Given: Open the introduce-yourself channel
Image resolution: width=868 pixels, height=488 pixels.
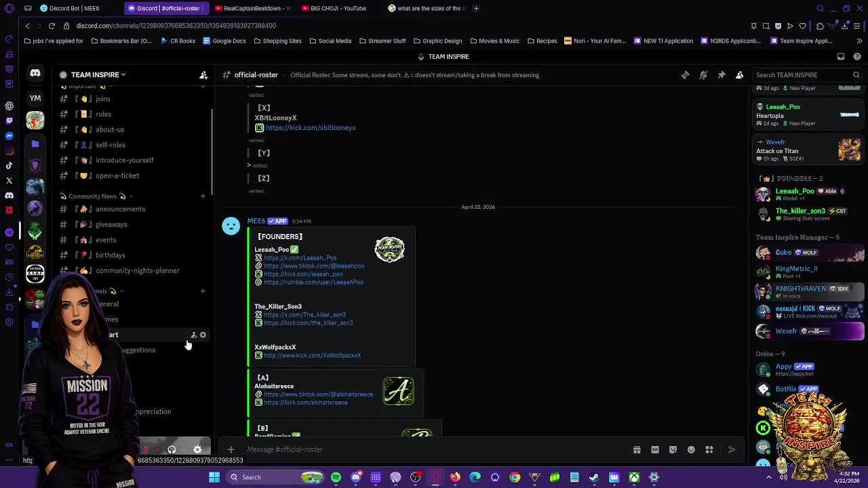Looking at the screenshot, I should [132, 160].
